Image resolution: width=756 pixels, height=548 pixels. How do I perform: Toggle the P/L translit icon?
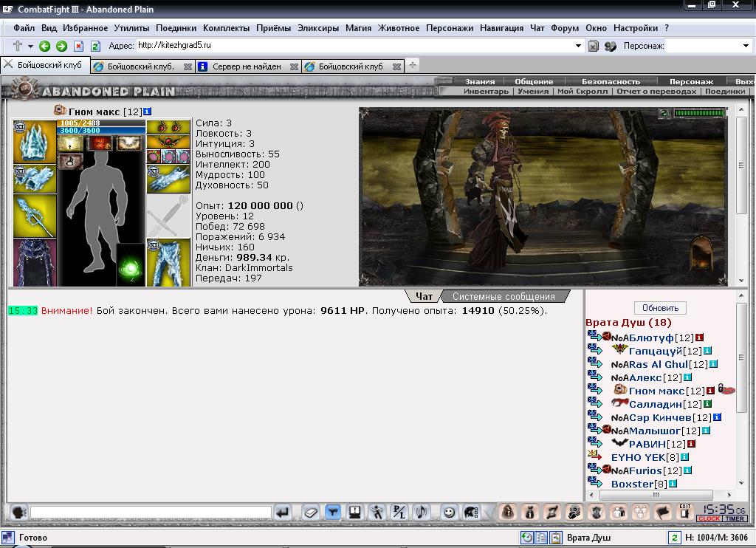click(399, 513)
